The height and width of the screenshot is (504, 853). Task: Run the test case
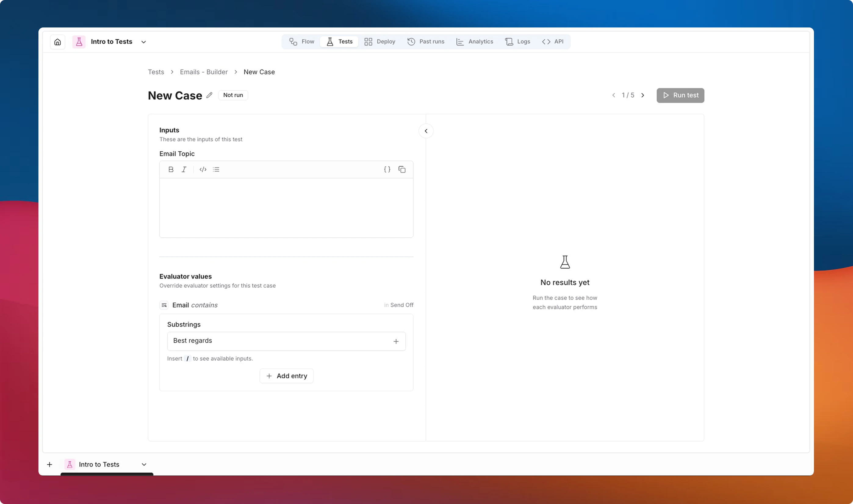coord(680,95)
